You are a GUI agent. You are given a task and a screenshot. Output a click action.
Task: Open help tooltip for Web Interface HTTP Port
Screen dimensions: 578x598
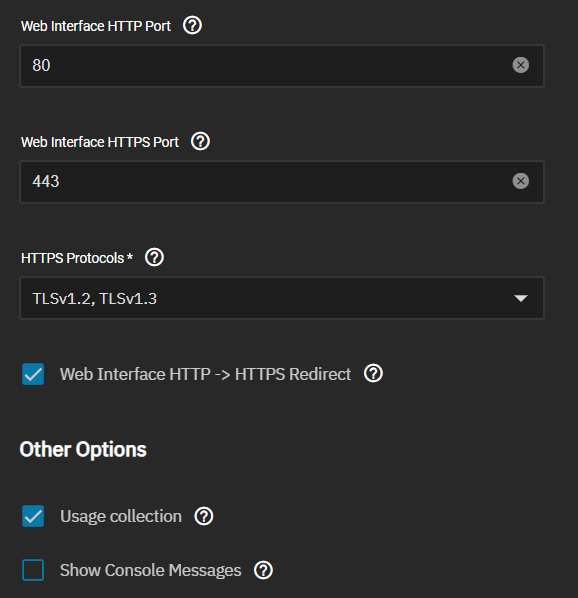coord(192,26)
